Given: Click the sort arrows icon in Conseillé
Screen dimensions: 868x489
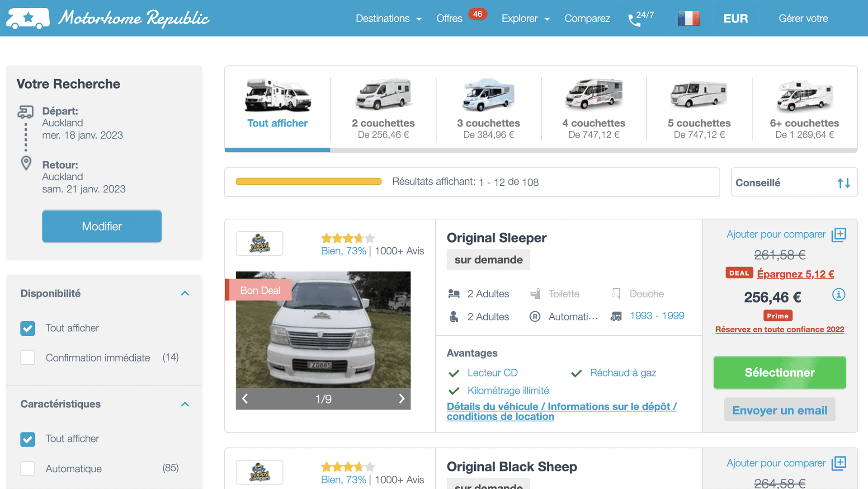Looking at the screenshot, I should tap(844, 183).
